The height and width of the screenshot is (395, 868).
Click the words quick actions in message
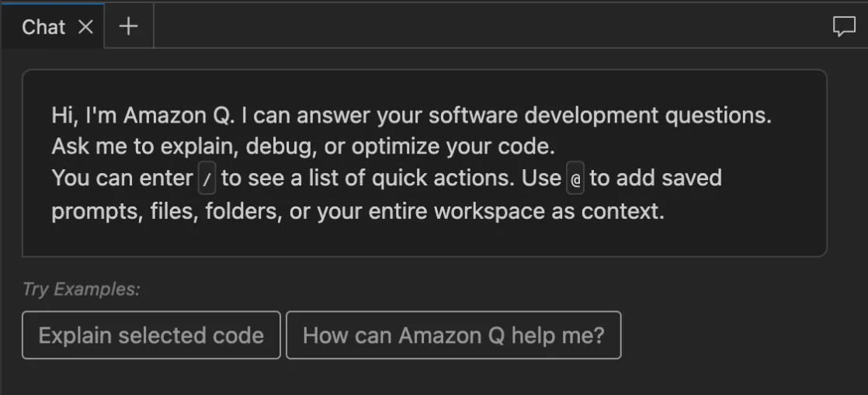point(439,178)
